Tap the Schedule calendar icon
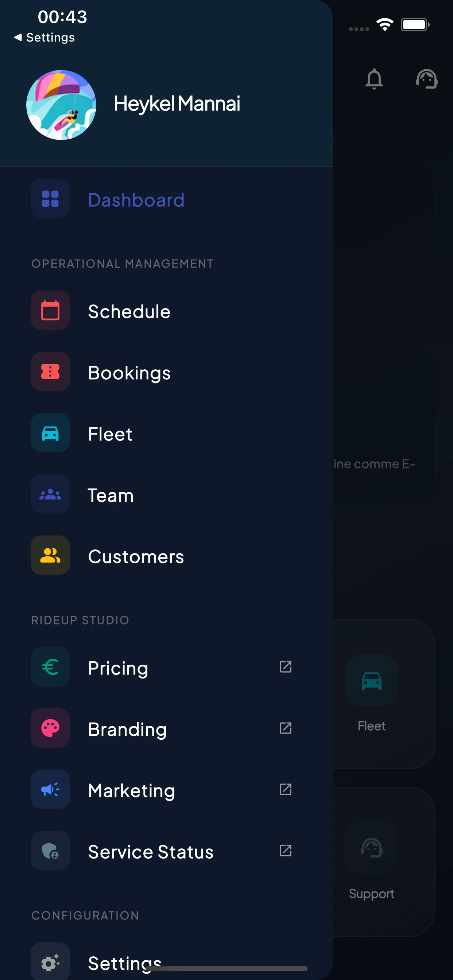 tap(50, 310)
